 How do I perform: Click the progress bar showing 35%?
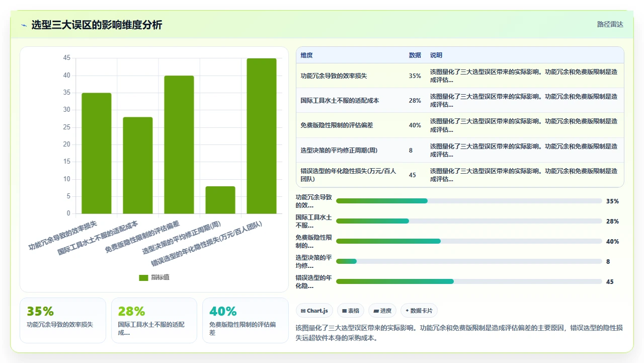[x=469, y=201]
